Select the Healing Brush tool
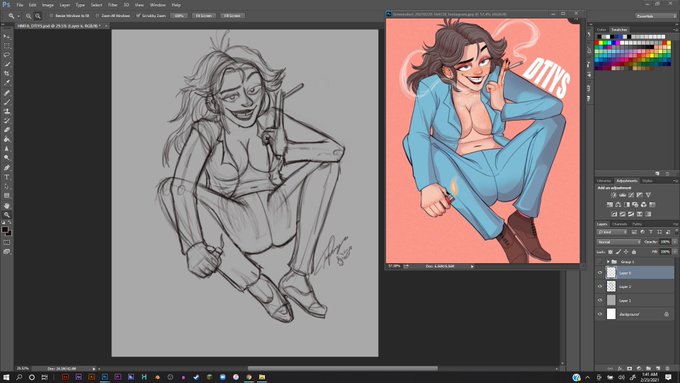Image resolution: width=680 pixels, height=383 pixels. 7,93
